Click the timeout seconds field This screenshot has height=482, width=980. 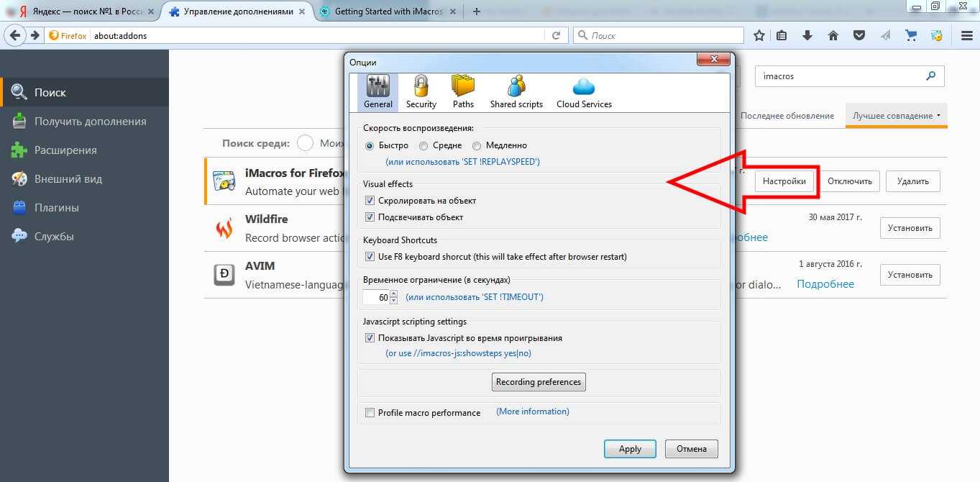pyautogui.click(x=376, y=297)
